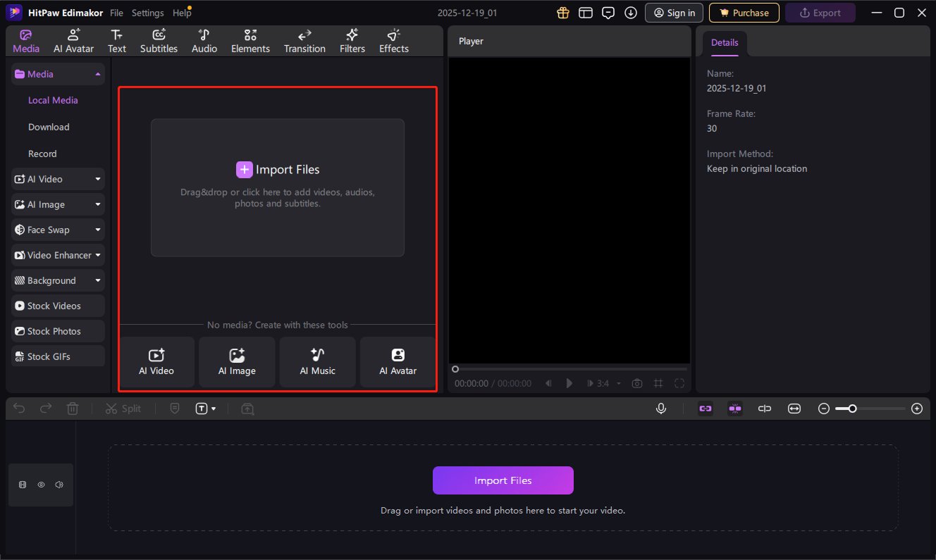Click the purple Import Files timeline button
936x560 pixels.
[503, 480]
